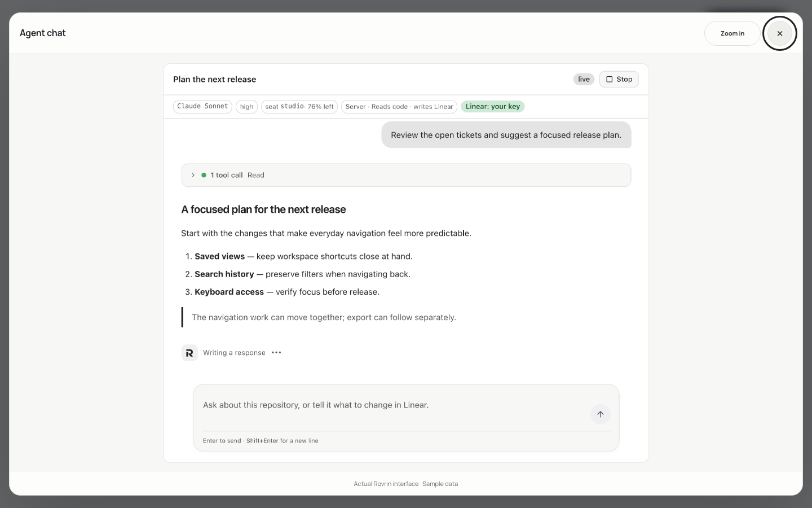Screen dimensions: 812x508
Task: Click the green tool call status dot
Action: tap(204, 175)
